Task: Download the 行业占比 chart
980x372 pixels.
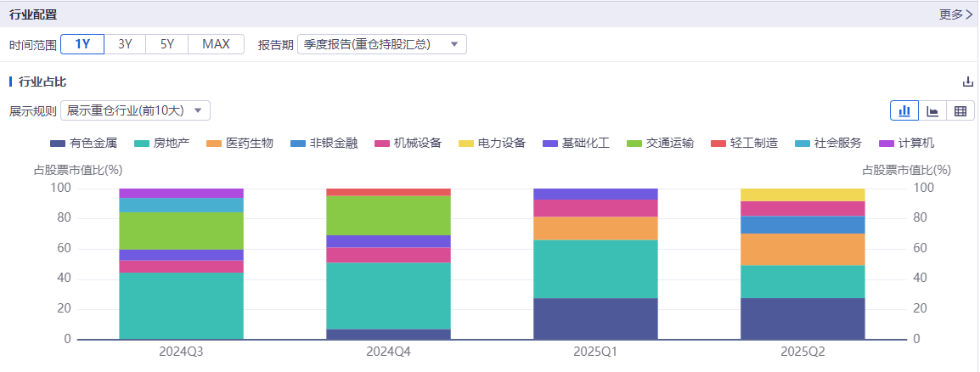Action: click(x=967, y=82)
